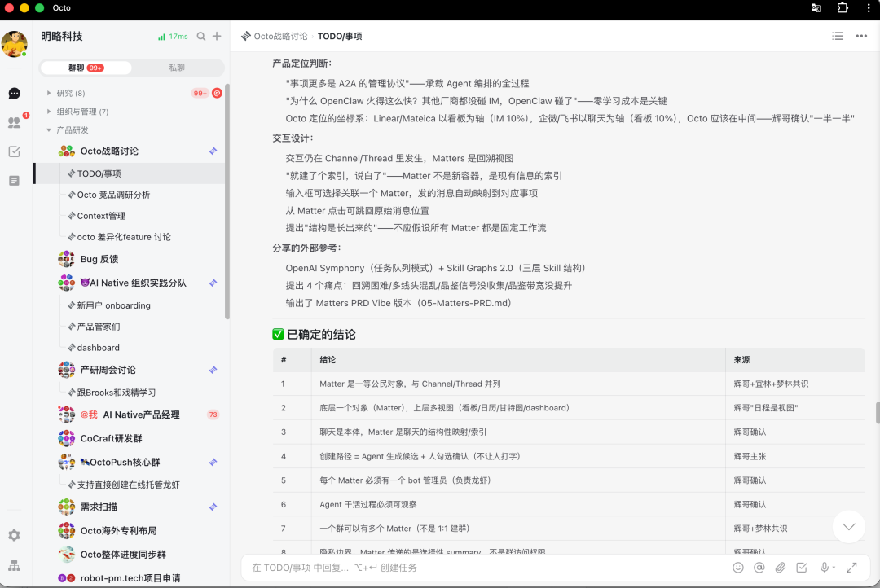Focus the TODO/事项 reply input field
The width and height of the screenshot is (880, 588).
[488, 568]
